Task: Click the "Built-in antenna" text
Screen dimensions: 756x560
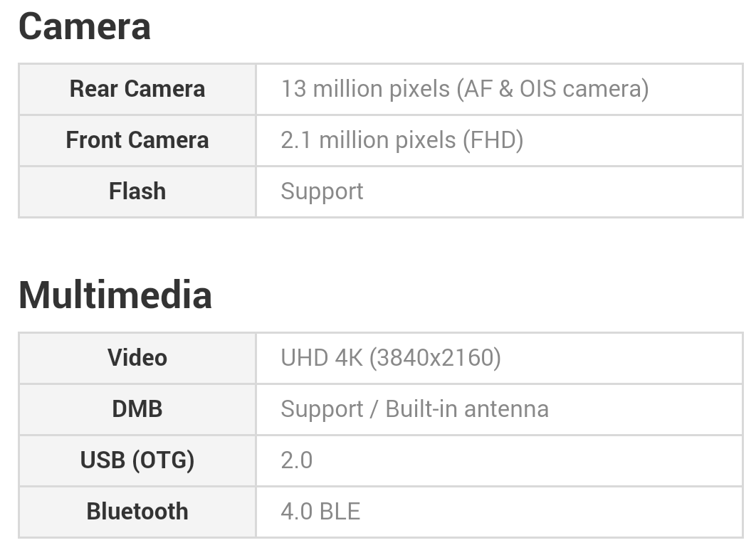Action: (x=467, y=409)
